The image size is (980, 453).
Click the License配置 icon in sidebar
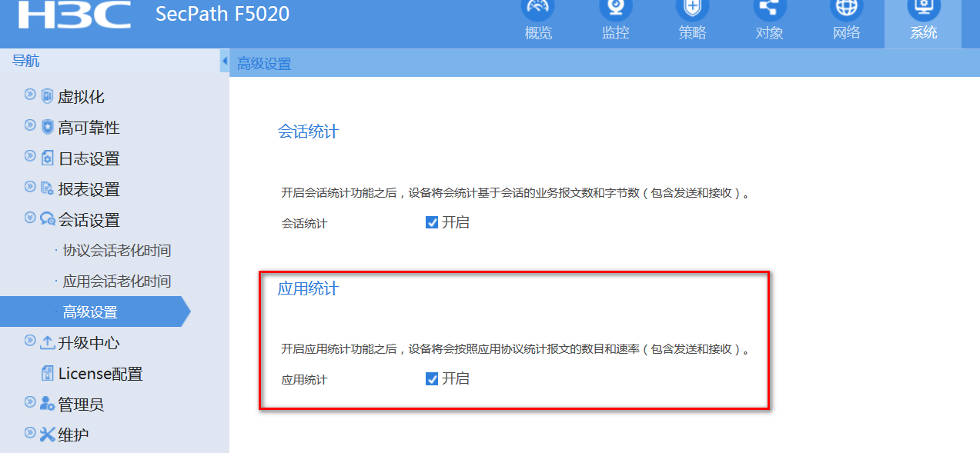pyautogui.click(x=48, y=374)
